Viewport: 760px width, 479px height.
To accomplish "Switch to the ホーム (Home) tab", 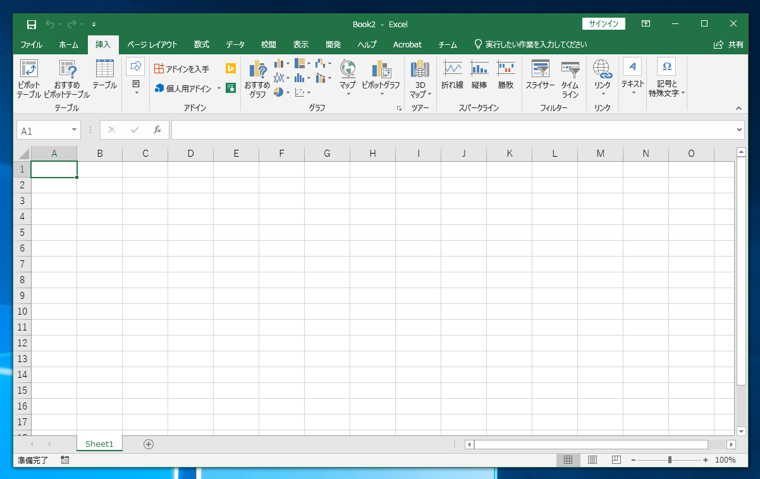I will (x=68, y=45).
